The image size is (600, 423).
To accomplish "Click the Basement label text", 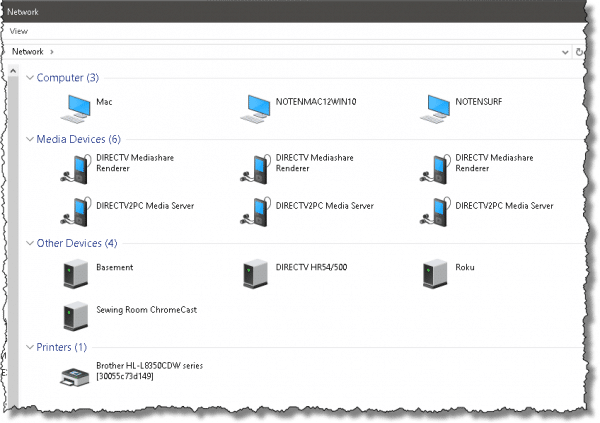I will (x=114, y=267).
